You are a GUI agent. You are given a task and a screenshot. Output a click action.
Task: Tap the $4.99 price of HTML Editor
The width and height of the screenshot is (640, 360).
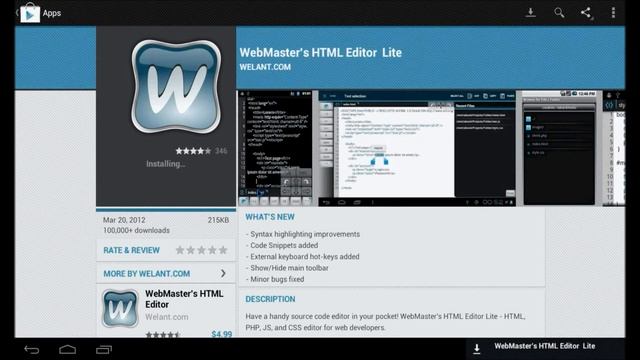pyautogui.click(x=222, y=334)
